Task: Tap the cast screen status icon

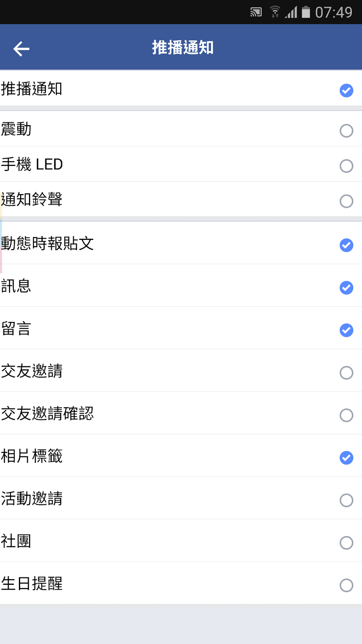Action: tap(256, 12)
